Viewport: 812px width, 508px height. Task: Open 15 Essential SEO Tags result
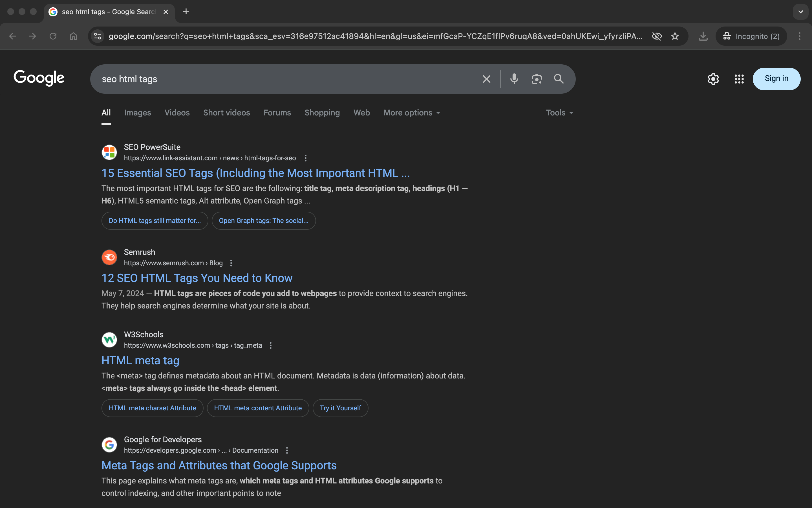[x=256, y=173]
